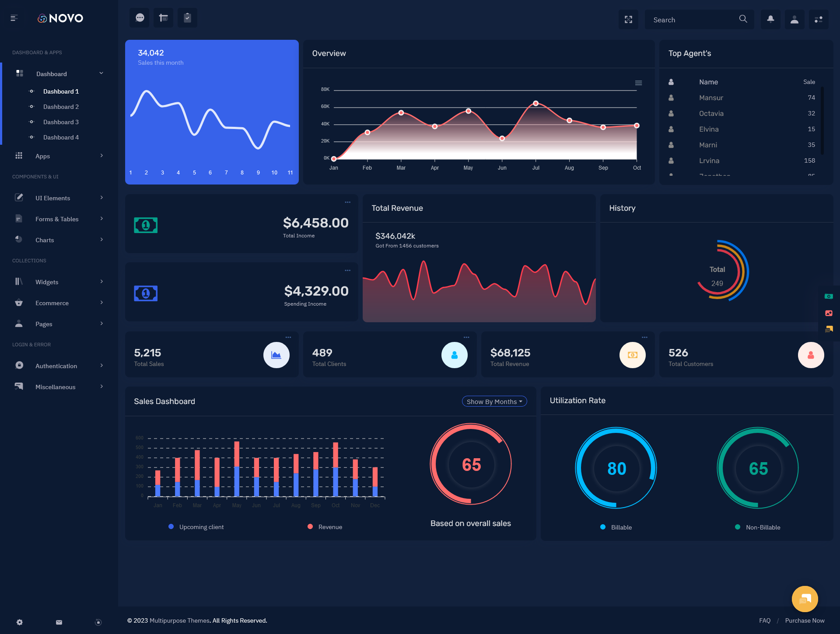840x634 pixels.
Task: Select Dashboard 3 in sidebar
Action: click(x=61, y=122)
